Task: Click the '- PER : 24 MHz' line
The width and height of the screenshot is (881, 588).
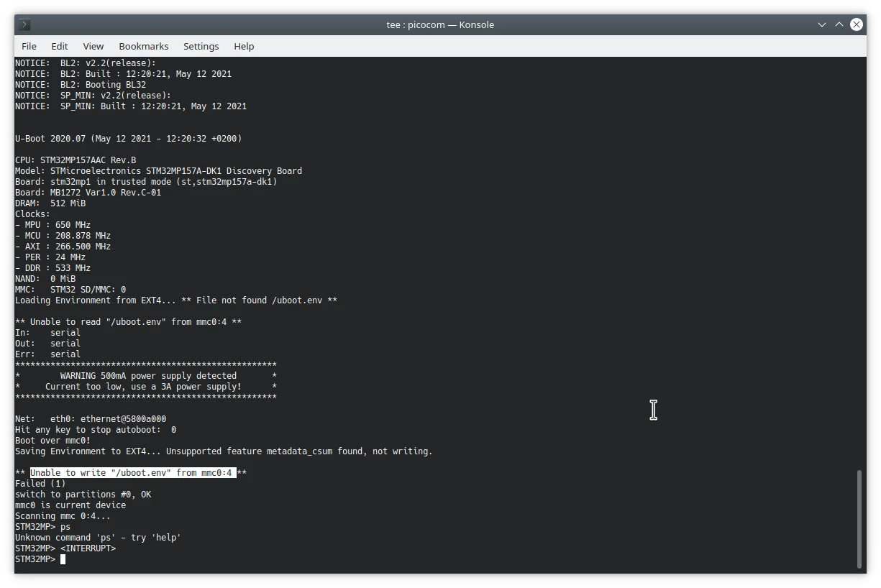Action: coord(50,257)
